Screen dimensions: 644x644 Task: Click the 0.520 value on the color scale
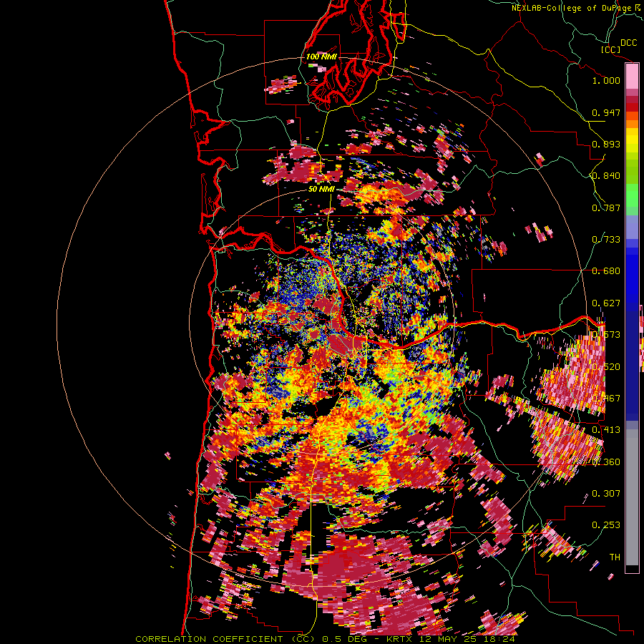tap(606, 367)
